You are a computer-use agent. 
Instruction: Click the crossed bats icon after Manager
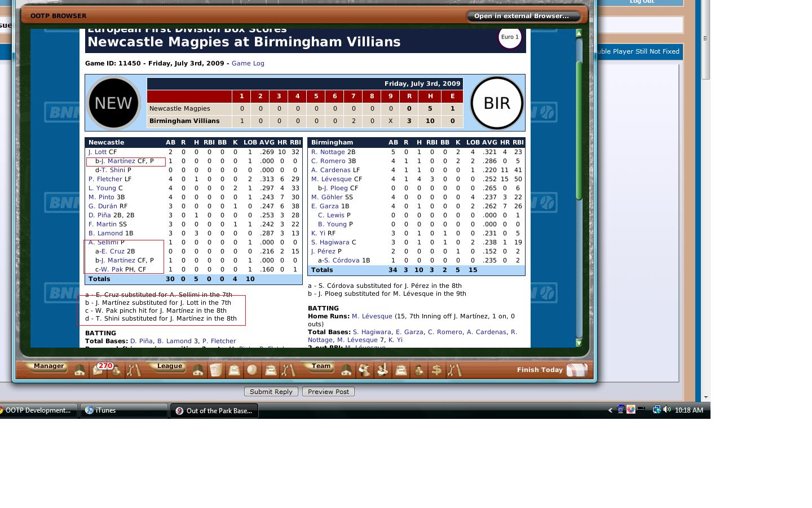tap(134, 370)
